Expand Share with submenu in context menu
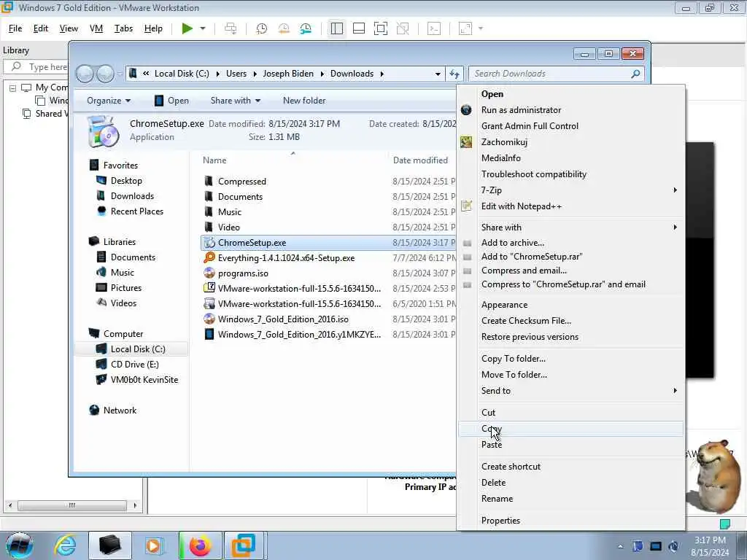 pyautogui.click(x=570, y=227)
